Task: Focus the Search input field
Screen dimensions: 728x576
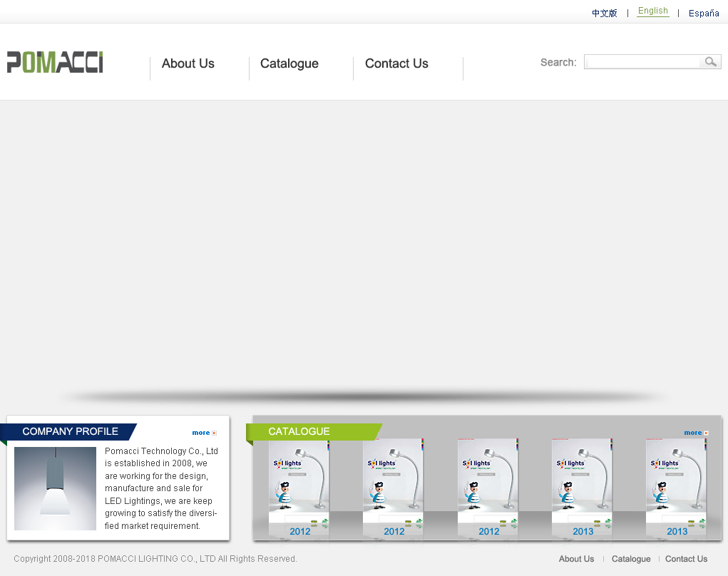Action: [x=643, y=62]
